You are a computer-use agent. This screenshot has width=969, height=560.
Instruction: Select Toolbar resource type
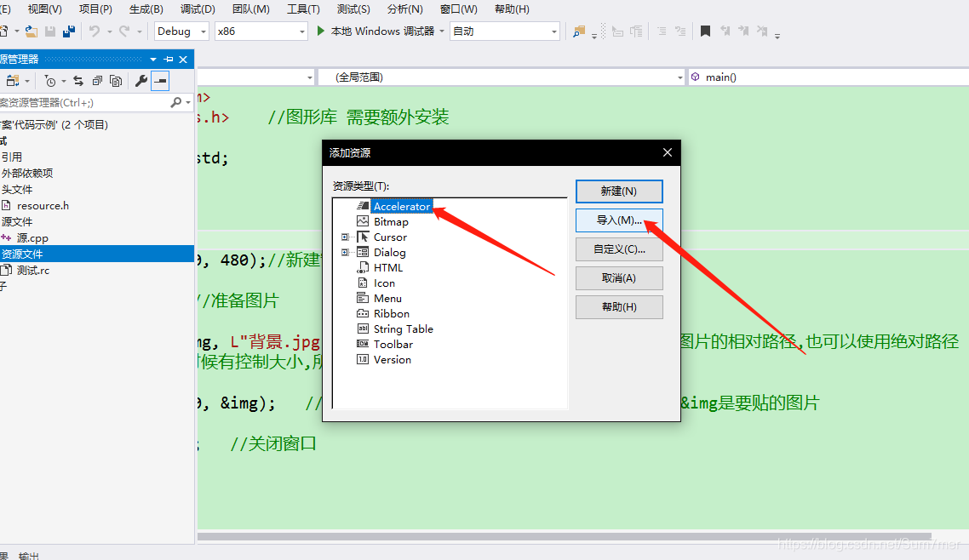(x=393, y=344)
